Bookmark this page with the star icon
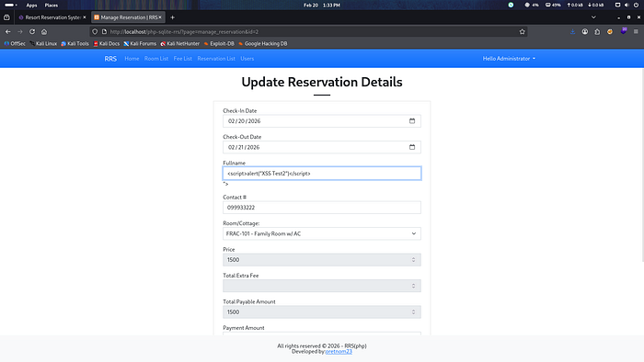This screenshot has height=362, width=644. pyautogui.click(x=522, y=31)
